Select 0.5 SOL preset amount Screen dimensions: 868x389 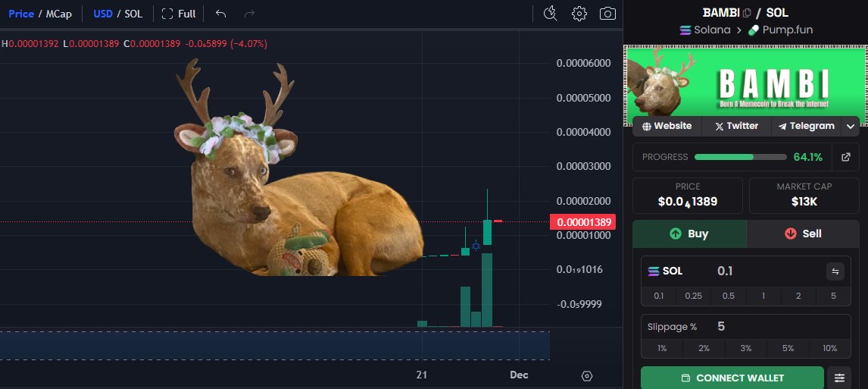[x=728, y=296]
